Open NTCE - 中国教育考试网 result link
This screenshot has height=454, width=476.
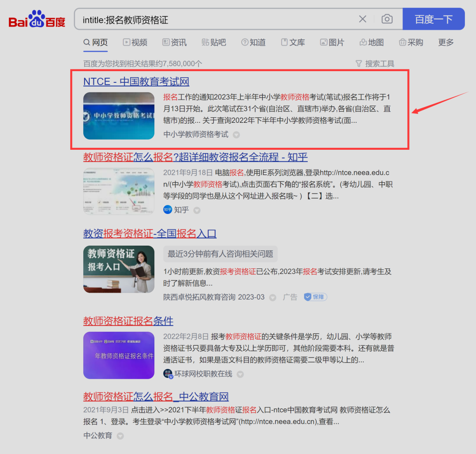(136, 81)
